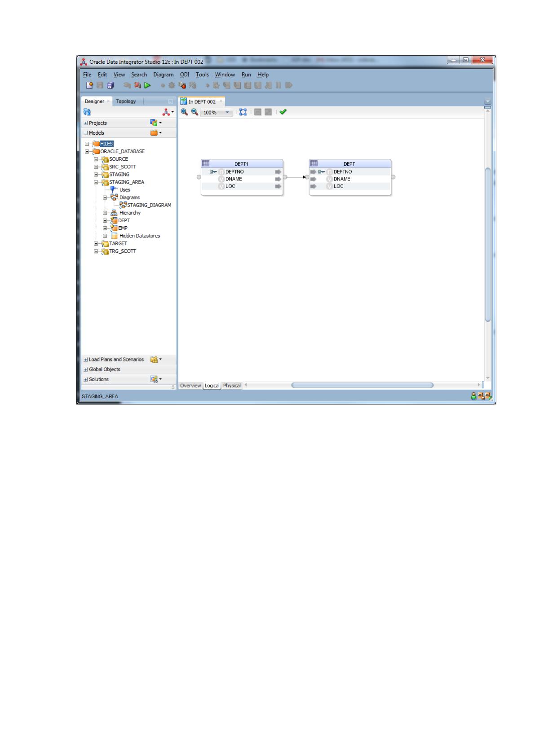Switch to the Physical view tab
Screen dimensions: 535x756
(232, 386)
